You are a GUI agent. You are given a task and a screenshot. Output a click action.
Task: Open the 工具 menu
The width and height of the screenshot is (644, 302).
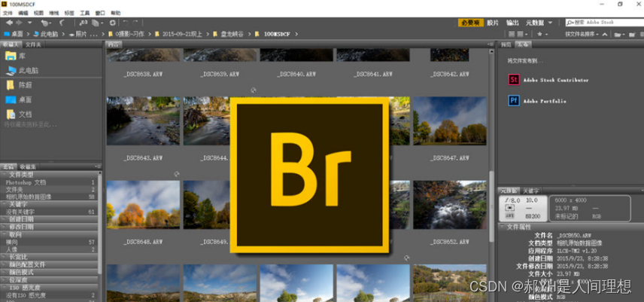84,13
